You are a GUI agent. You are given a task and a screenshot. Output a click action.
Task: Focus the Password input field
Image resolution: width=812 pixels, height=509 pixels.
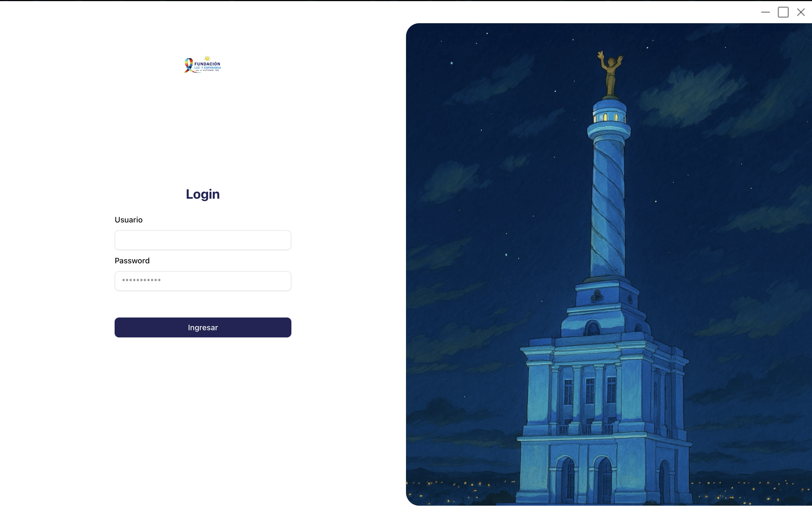pyautogui.click(x=203, y=281)
